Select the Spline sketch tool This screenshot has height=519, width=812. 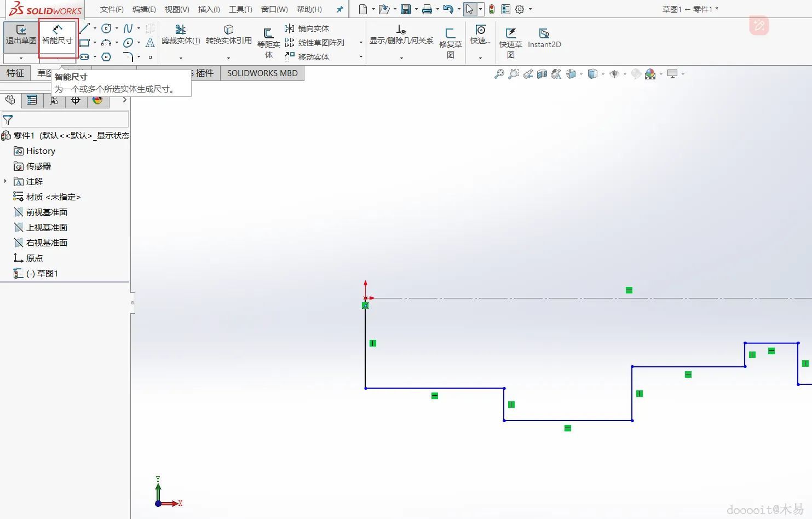[128, 28]
